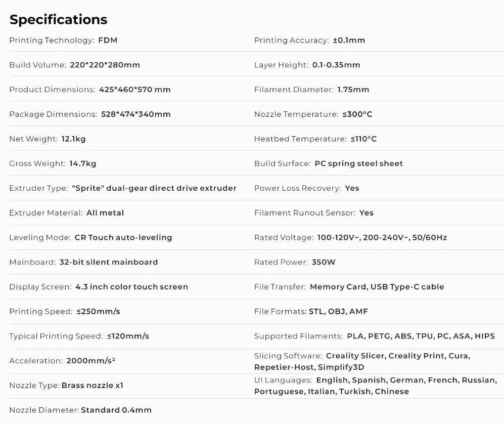
Task: Click the Printing Accuracy ±0.1mm value
Action: pyautogui.click(x=349, y=40)
